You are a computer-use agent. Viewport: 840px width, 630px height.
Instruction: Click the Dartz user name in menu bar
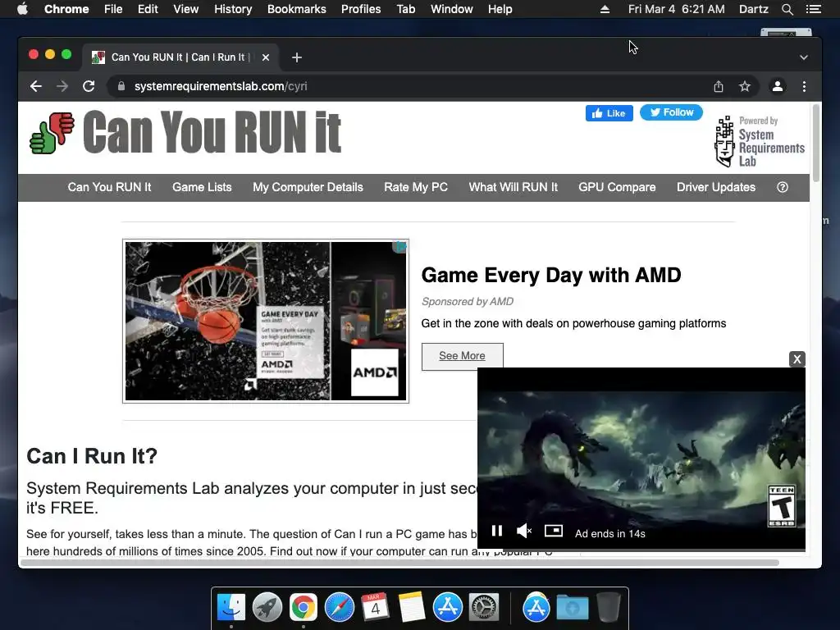[753, 9]
